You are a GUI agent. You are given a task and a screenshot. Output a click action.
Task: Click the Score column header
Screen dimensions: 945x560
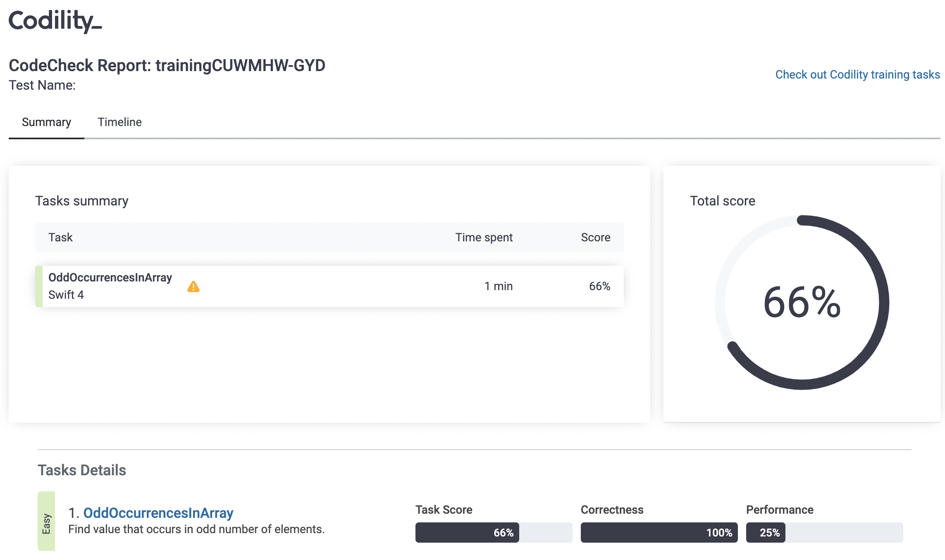595,238
